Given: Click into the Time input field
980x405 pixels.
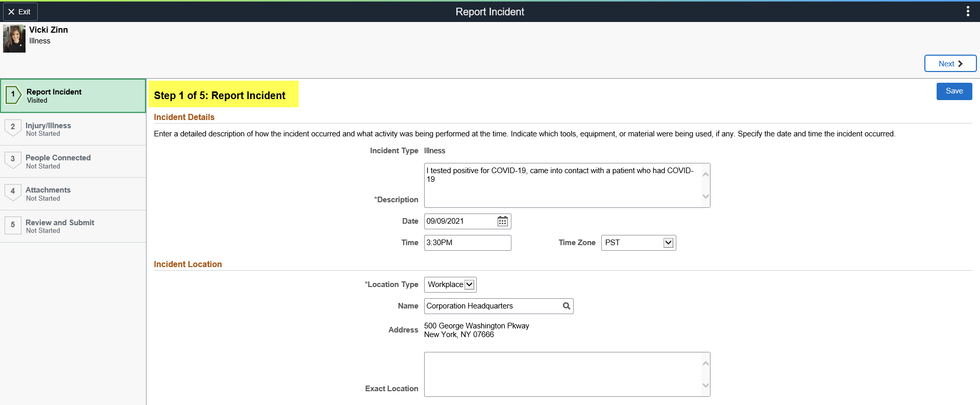Looking at the screenshot, I should pos(467,243).
